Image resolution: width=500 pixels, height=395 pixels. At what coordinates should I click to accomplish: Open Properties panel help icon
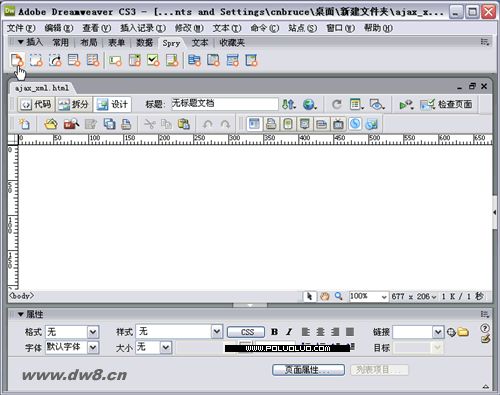click(485, 328)
